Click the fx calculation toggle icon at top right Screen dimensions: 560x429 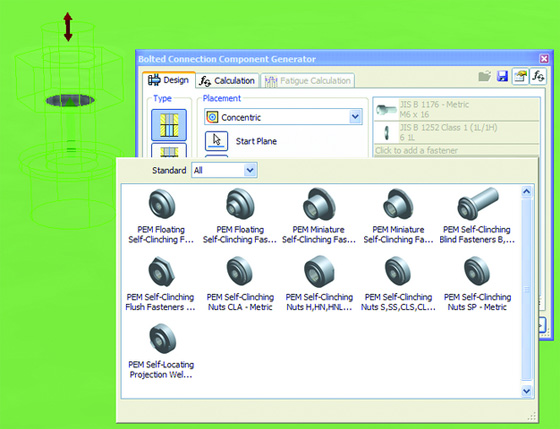[538, 76]
